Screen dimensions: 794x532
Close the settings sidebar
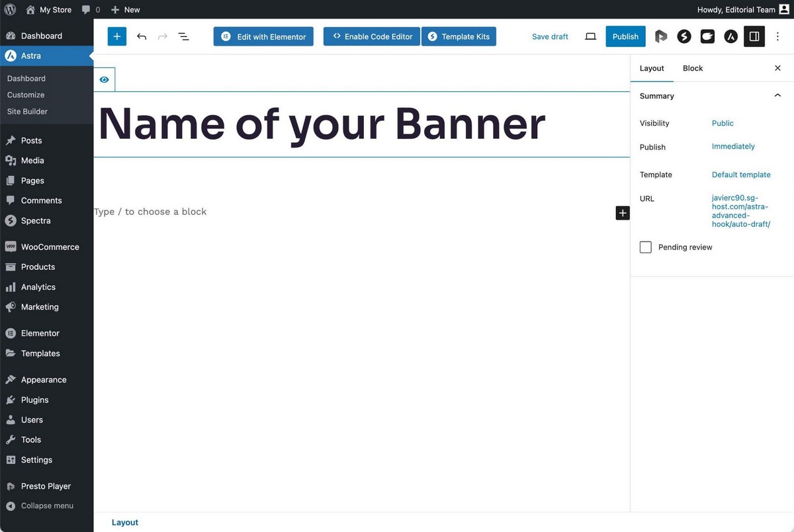777,68
